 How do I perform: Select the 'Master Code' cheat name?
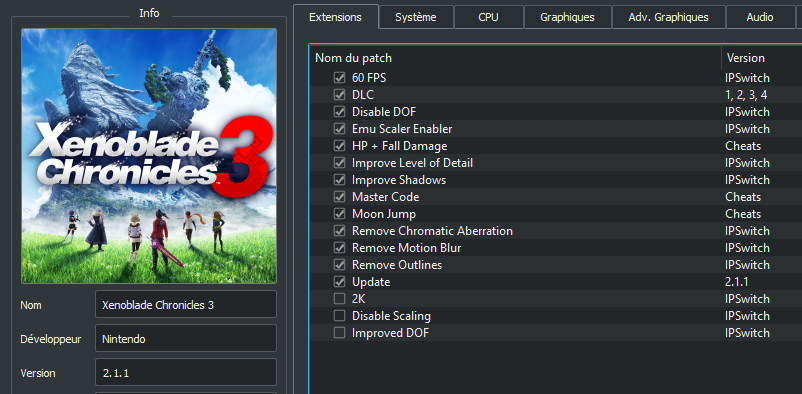[x=385, y=197]
